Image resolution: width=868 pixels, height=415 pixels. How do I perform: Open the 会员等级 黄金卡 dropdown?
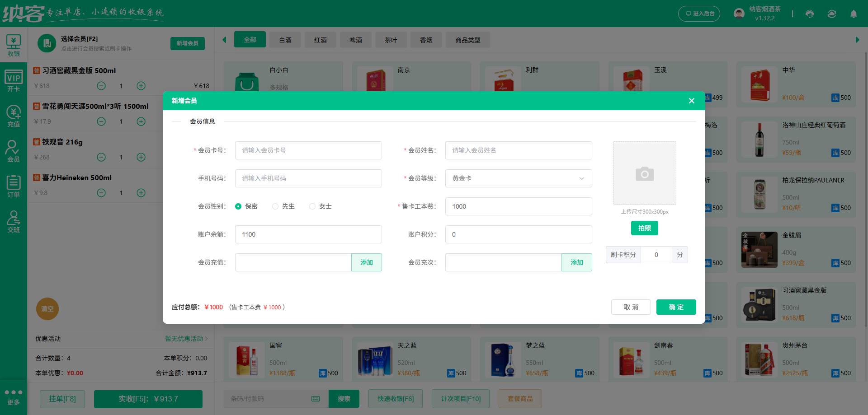point(518,178)
